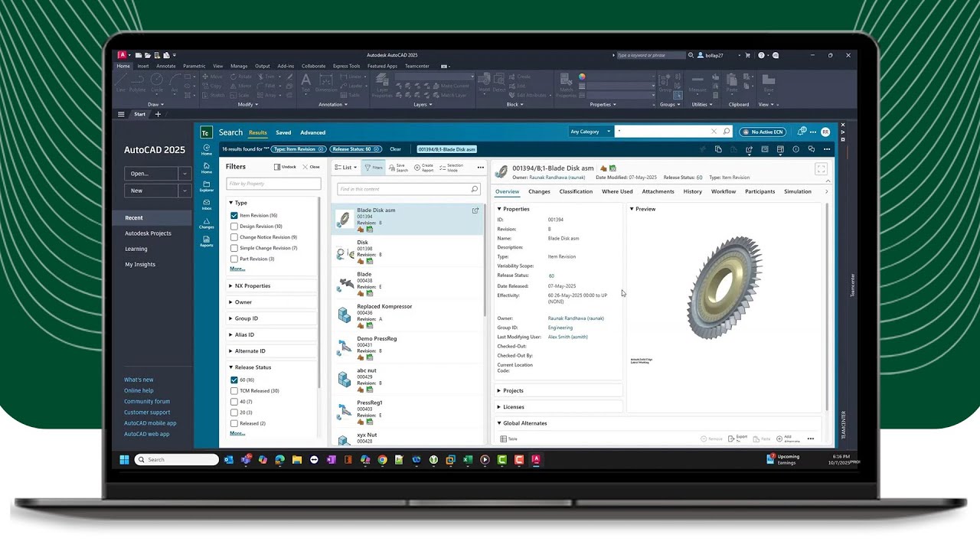This screenshot has width=980, height=551.
Task: Click the Create Report icon
Action: (424, 167)
